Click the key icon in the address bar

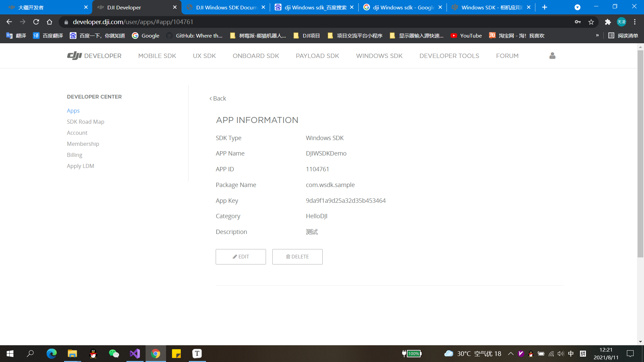coord(578,22)
